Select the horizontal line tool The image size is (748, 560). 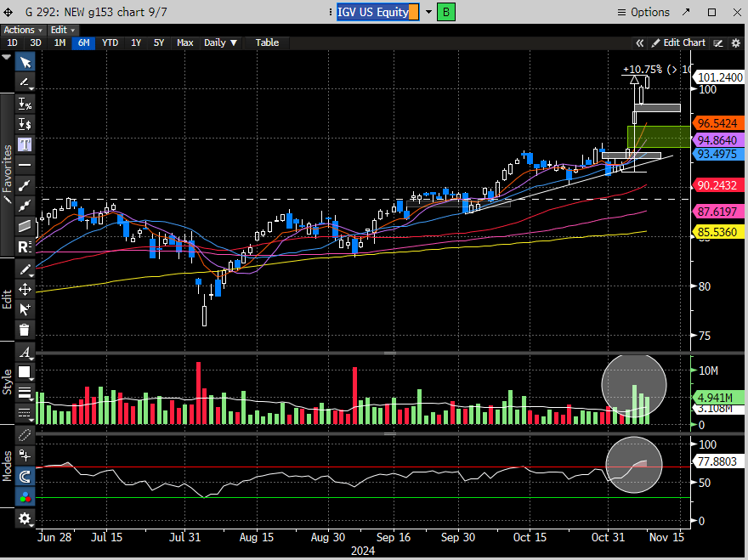[x=25, y=165]
